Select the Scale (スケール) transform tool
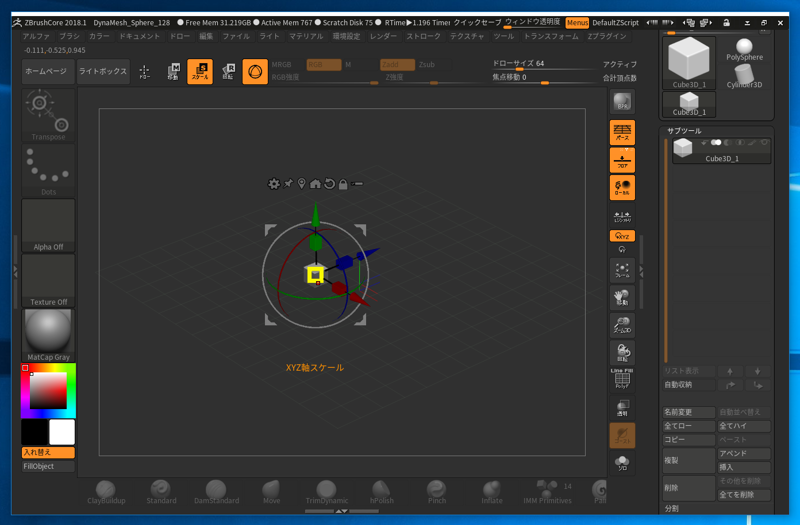The height and width of the screenshot is (525, 800). pos(200,72)
